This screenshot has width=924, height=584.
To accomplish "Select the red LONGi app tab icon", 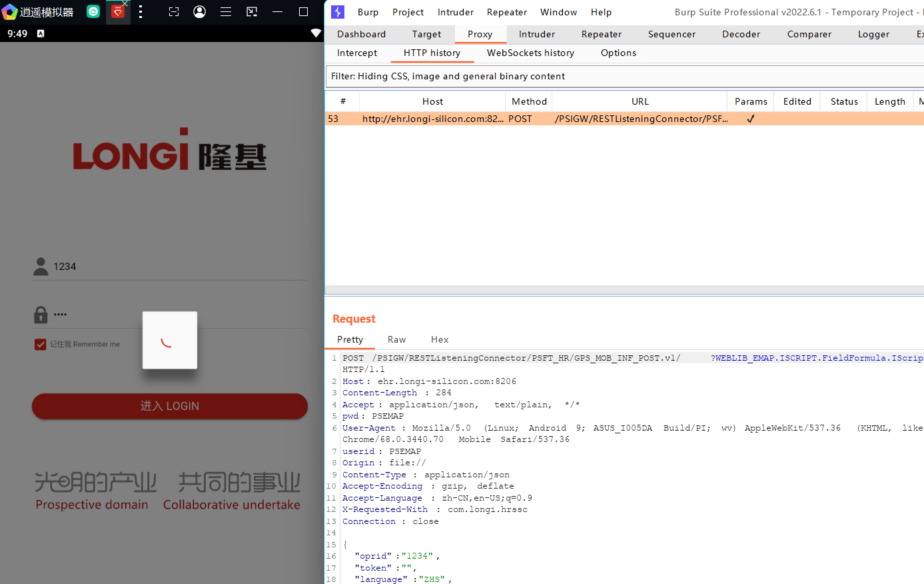I will coord(118,11).
